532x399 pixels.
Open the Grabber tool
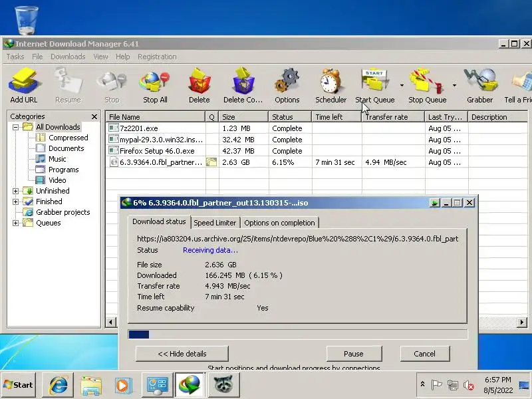(x=479, y=85)
